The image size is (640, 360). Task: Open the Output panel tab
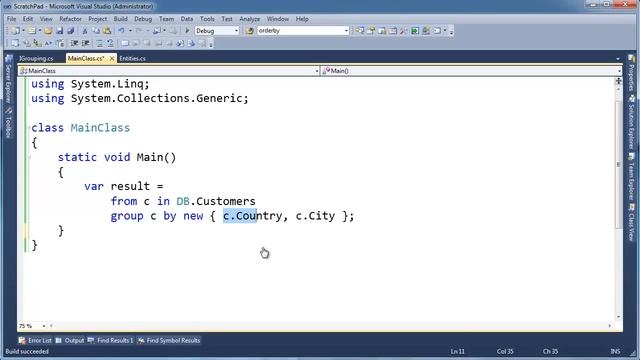(70, 340)
